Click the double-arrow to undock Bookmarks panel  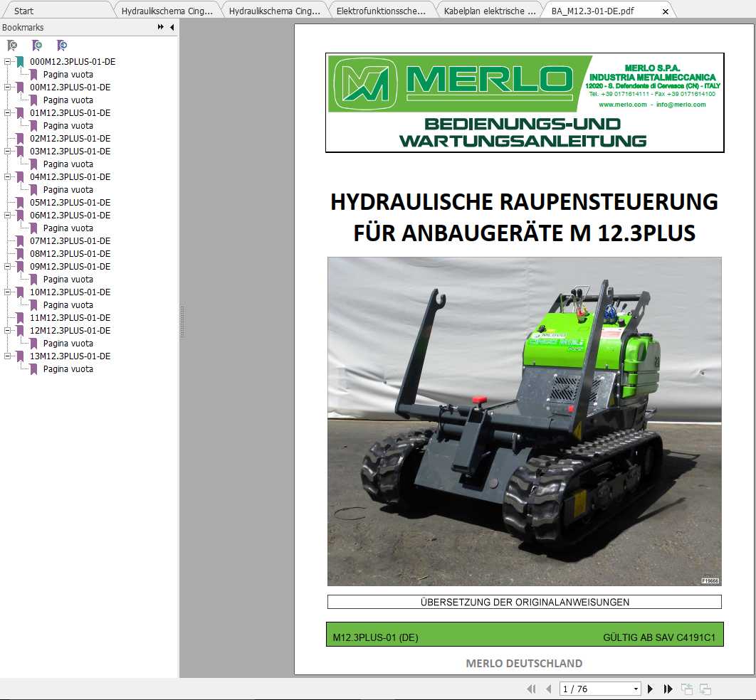click(160, 27)
